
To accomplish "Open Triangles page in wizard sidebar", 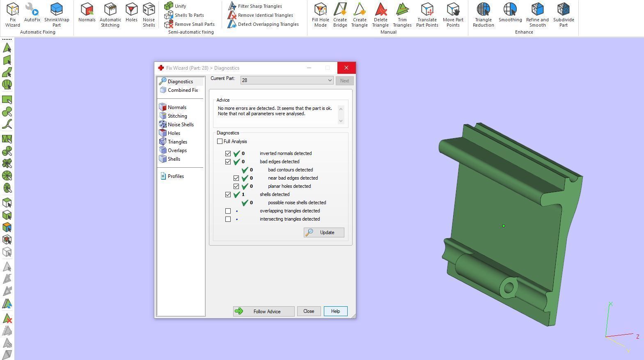I will (x=177, y=142).
